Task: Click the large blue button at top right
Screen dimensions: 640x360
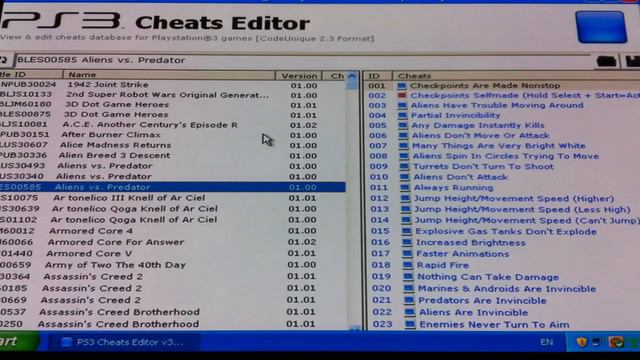Action: coord(601,27)
